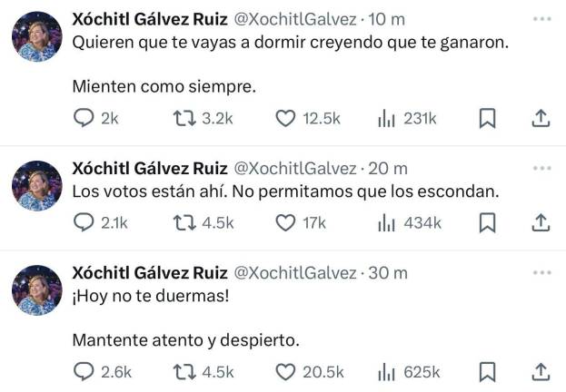Image resolution: width=566 pixels, height=392 pixels.
Task: View analytics showing 231k views
Action: (x=387, y=119)
